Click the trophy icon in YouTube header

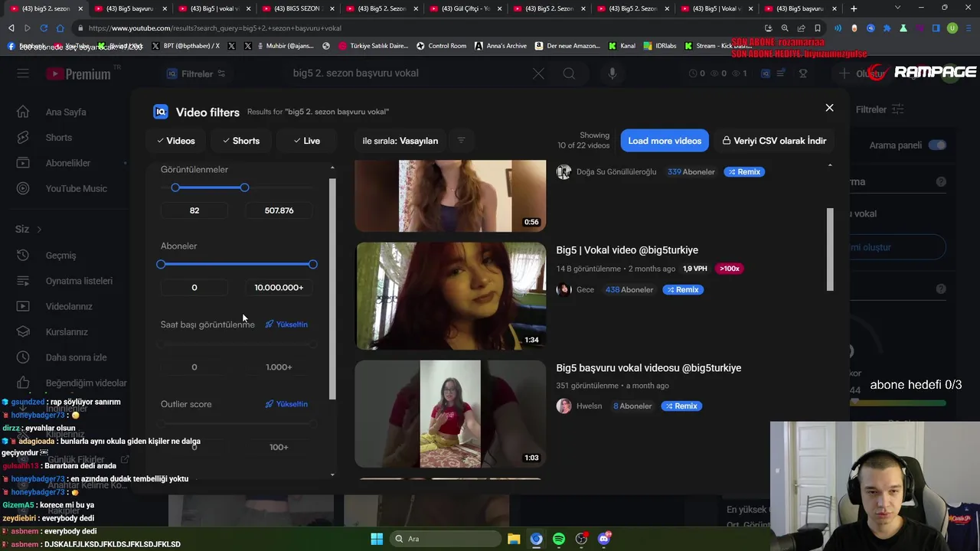point(802,73)
